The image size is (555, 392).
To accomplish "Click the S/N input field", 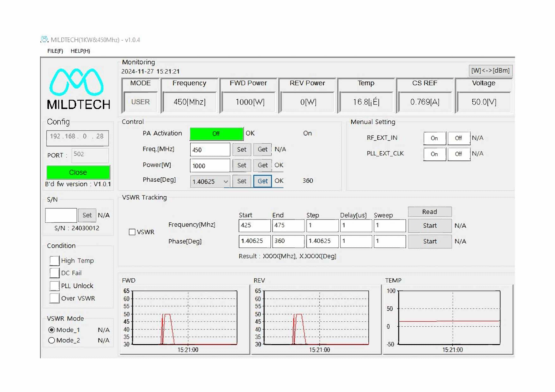I will click(61, 215).
